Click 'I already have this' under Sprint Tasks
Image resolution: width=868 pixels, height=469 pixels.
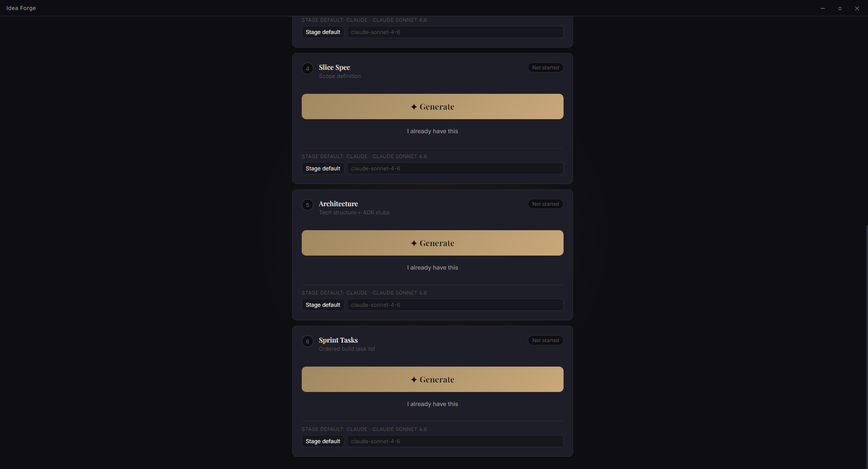pyautogui.click(x=432, y=404)
